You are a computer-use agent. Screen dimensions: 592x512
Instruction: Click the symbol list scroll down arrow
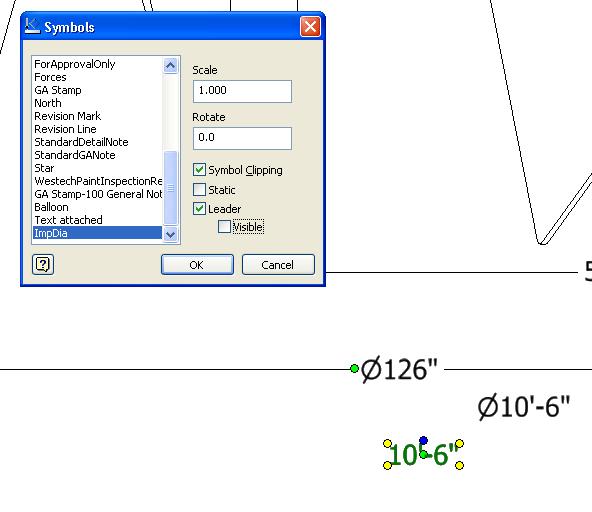point(171,234)
